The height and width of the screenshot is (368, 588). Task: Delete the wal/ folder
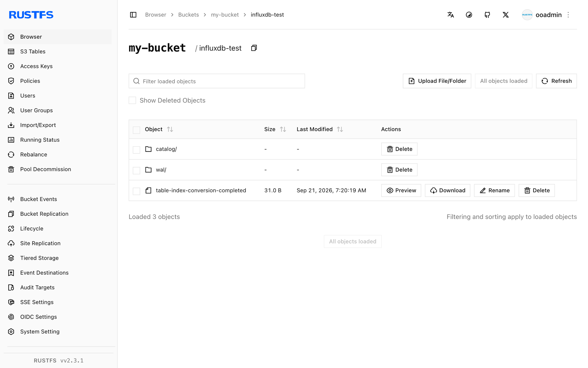(x=399, y=170)
